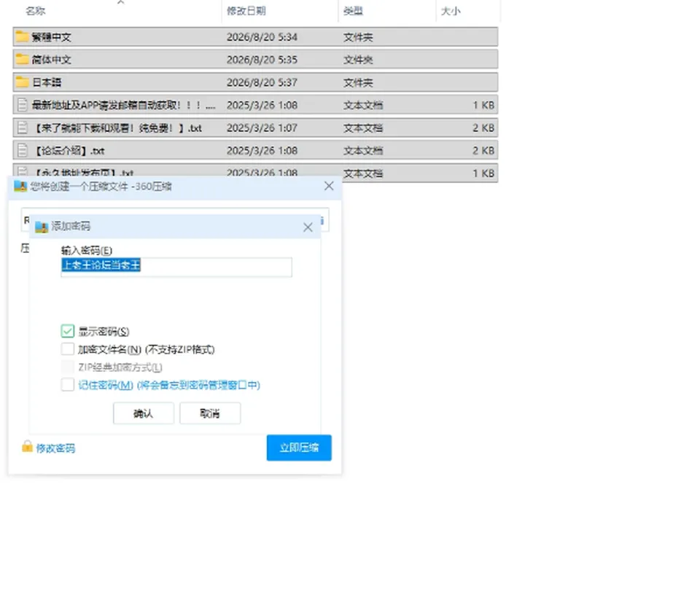This screenshot has height=608, width=700.
Task: Select the 简体中文 folder icon
Action: (22, 59)
